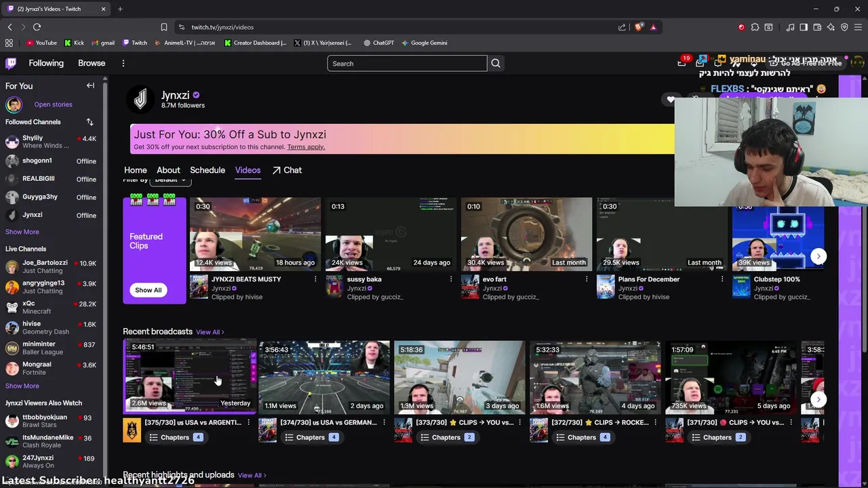Expand Chapters for the 373/730 broadcast
Screen dimensions: 868x488
(x=447, y=437)
